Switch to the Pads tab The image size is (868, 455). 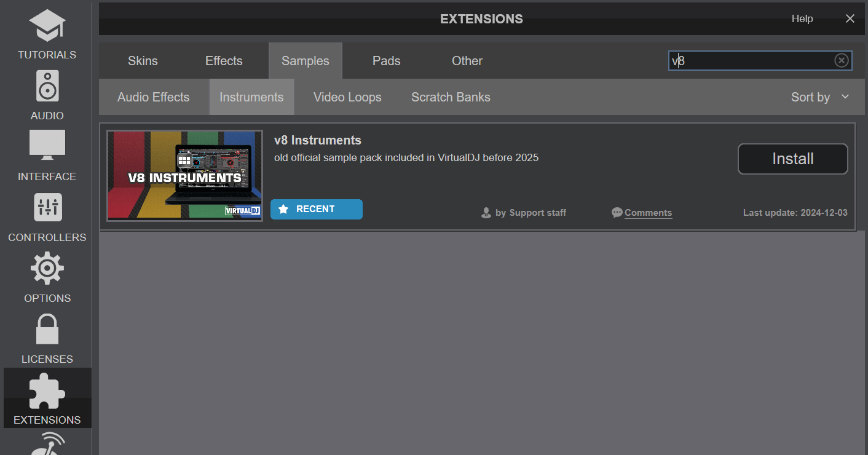[x=387, y=61]
